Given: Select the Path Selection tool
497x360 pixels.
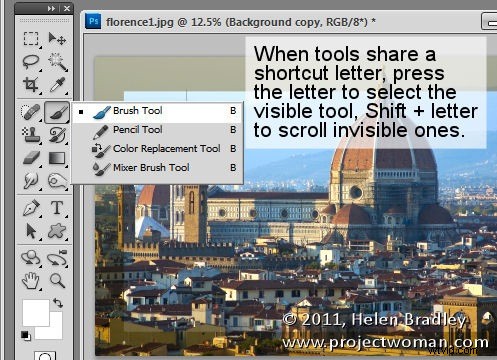Looking at the screenshot, I should pos(31,231).
